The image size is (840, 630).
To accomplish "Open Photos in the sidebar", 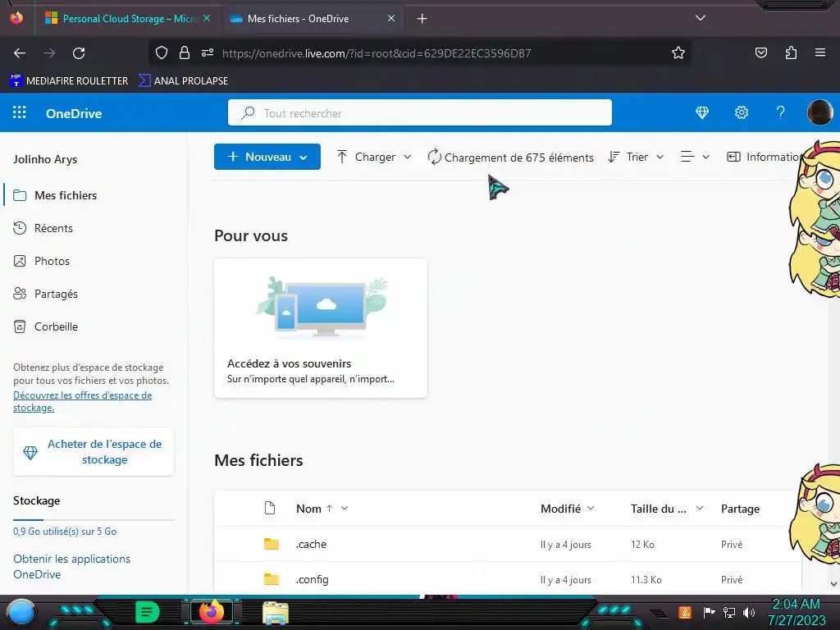I will pos(52,261).
